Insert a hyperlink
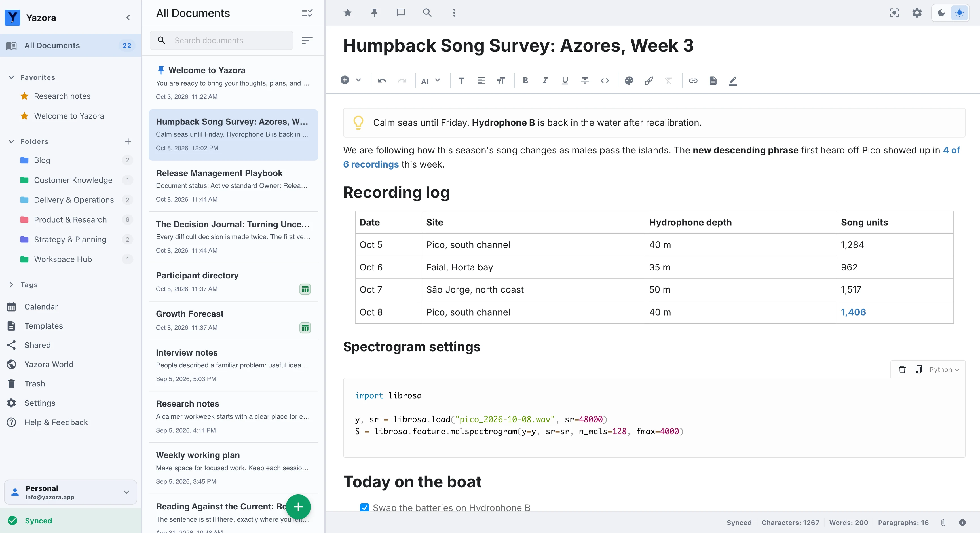The width and height of the screenshot is (980, 533). click(x=693, y=81)
